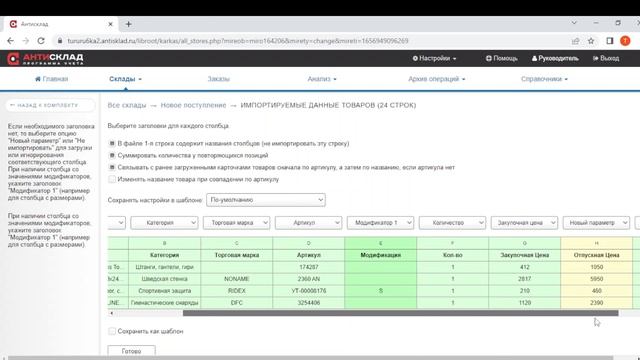Open browser profile avatar
This screenshot has width=640, height=360.
pyautogui.click(x=625, y=41)
